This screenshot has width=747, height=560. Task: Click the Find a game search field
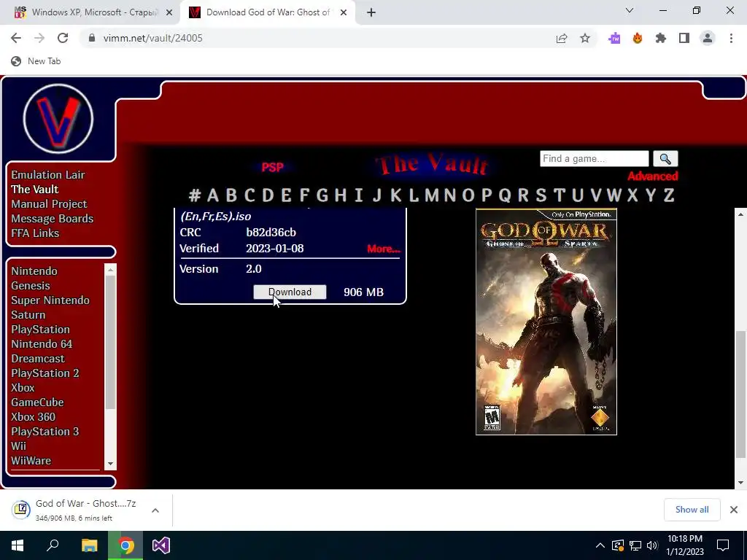(594, 158)
